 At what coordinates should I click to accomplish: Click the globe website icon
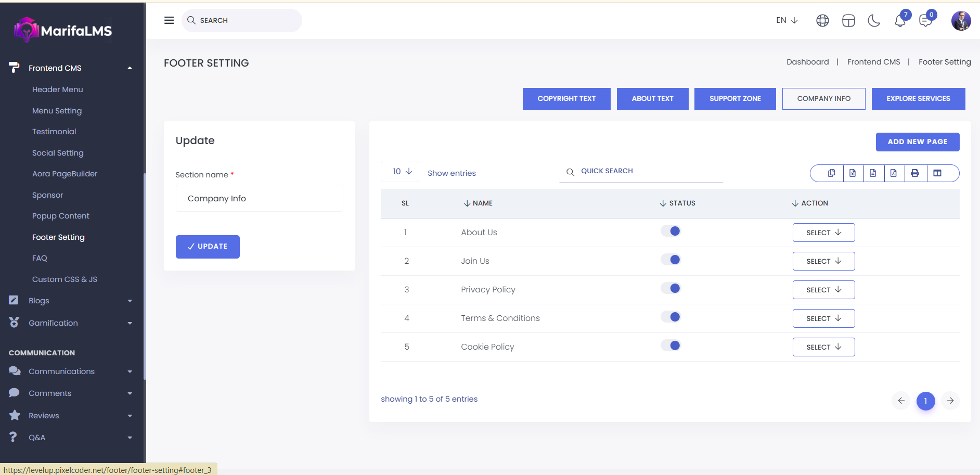[822, 21]
